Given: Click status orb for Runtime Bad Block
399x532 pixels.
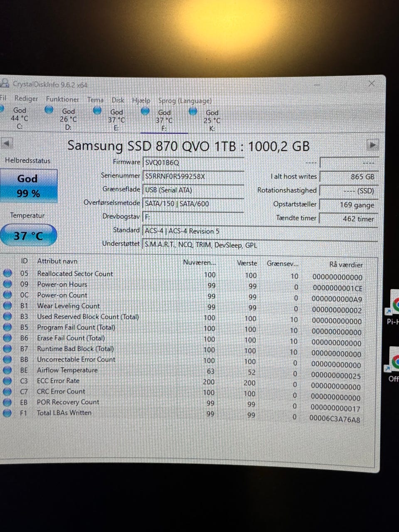Looking at the screenshot, I should (x=7, y=349).
